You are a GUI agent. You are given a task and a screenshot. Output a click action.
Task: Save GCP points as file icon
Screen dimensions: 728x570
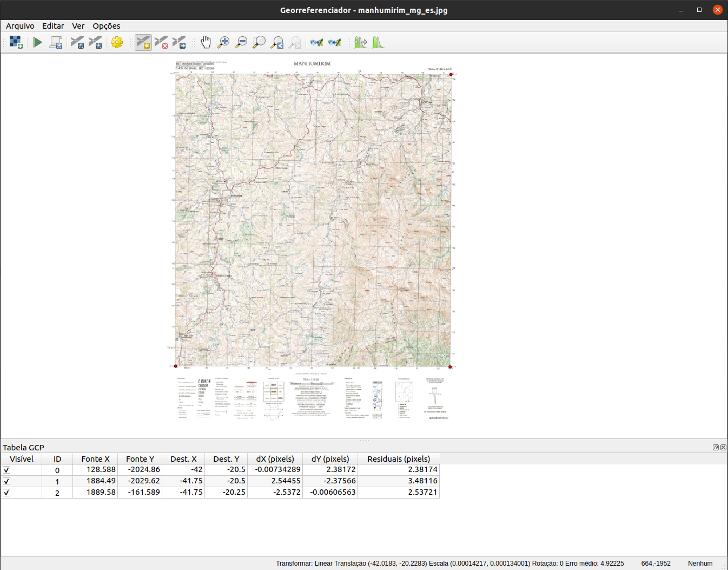(95, 42)
